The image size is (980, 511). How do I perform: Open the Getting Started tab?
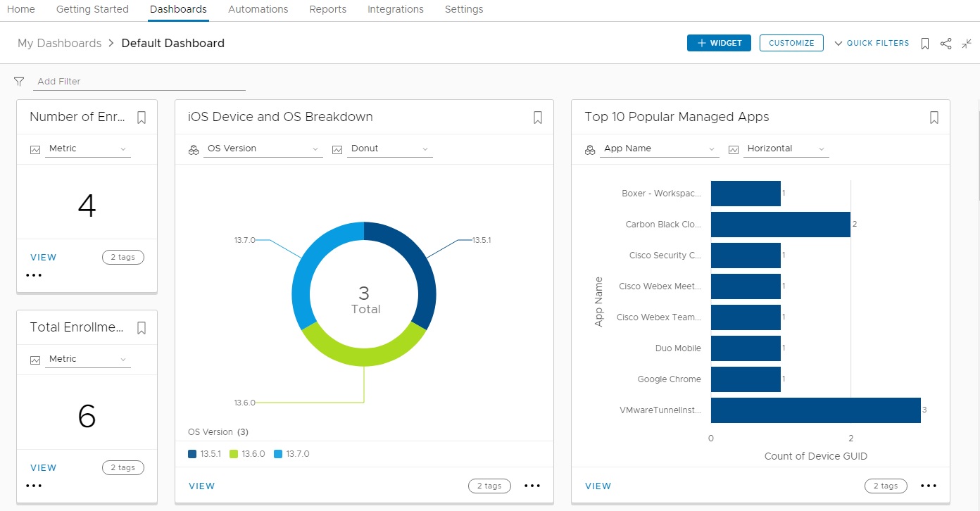click(x=92, y=10)
